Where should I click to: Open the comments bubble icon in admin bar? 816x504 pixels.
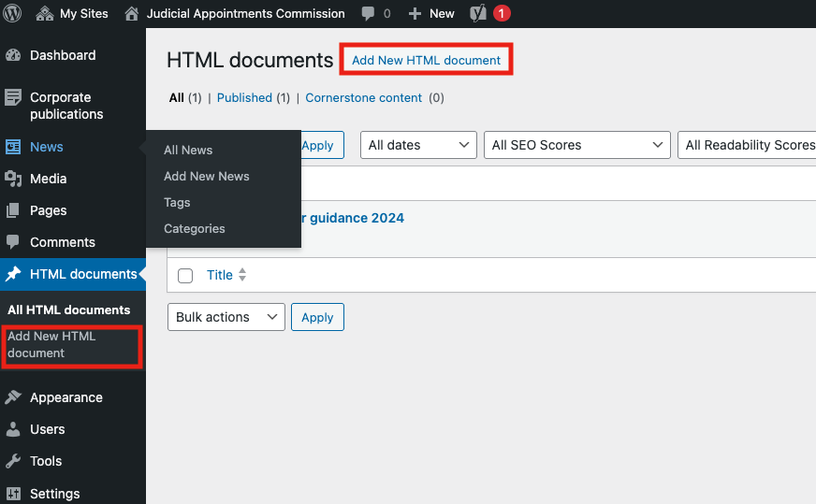tap(369, 13)
